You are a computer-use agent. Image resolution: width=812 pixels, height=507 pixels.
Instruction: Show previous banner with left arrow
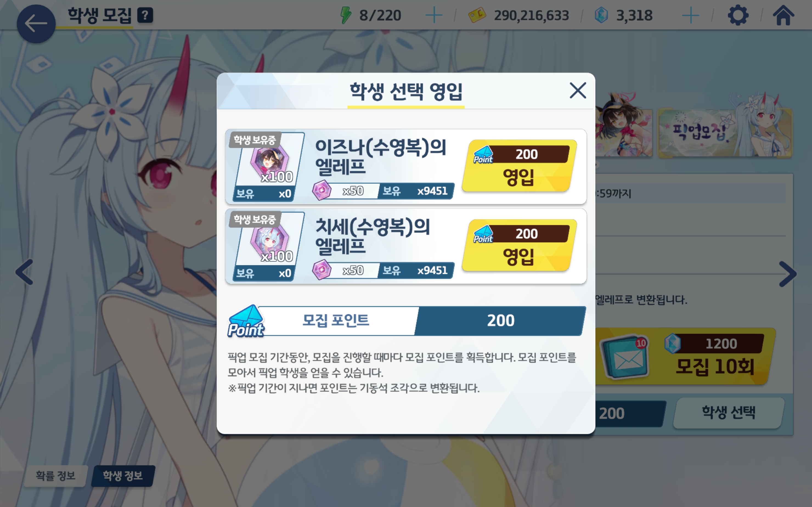(24, 272)
